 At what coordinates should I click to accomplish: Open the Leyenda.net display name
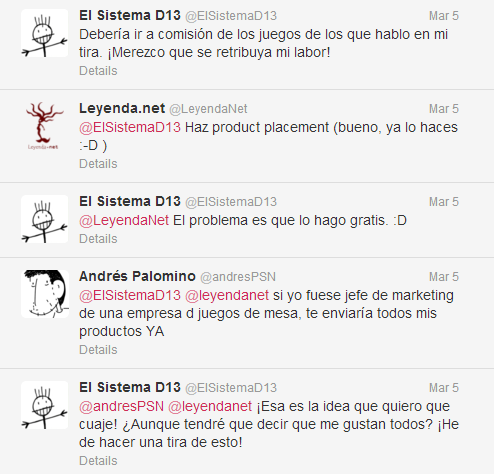pyautogui.click(x=122, y=108)
